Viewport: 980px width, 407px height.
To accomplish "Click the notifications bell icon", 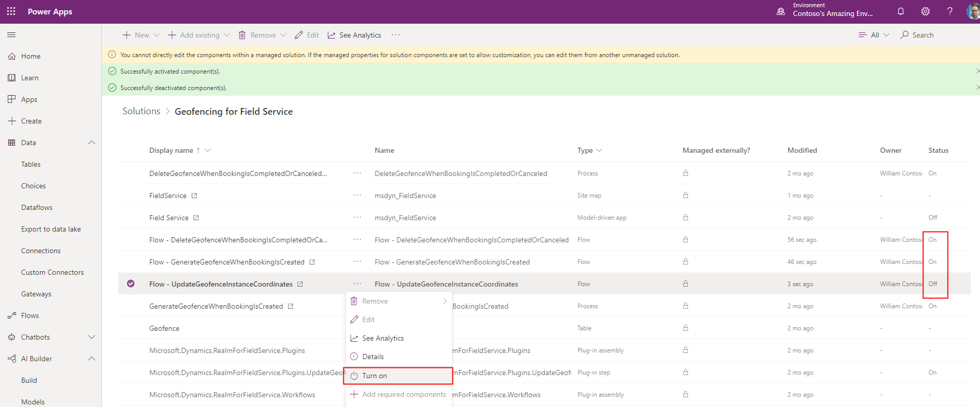I will 901,11.
